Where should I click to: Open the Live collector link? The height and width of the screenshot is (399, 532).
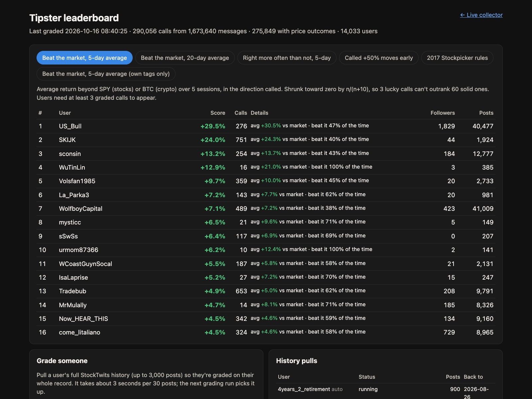coord(481,15)
